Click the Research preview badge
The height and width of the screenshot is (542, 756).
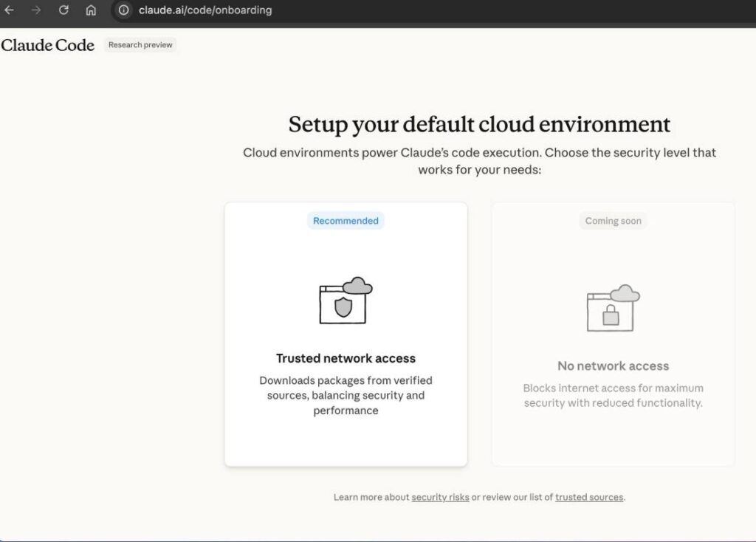140,44
